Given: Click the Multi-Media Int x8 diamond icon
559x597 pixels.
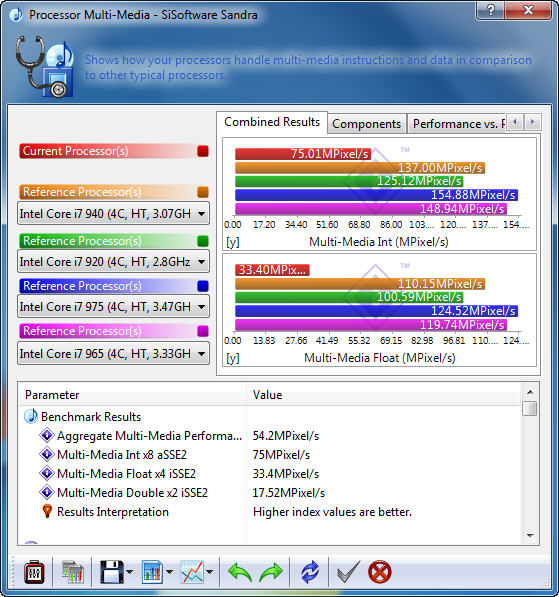Looking at the screenshot, I should 47,454.
